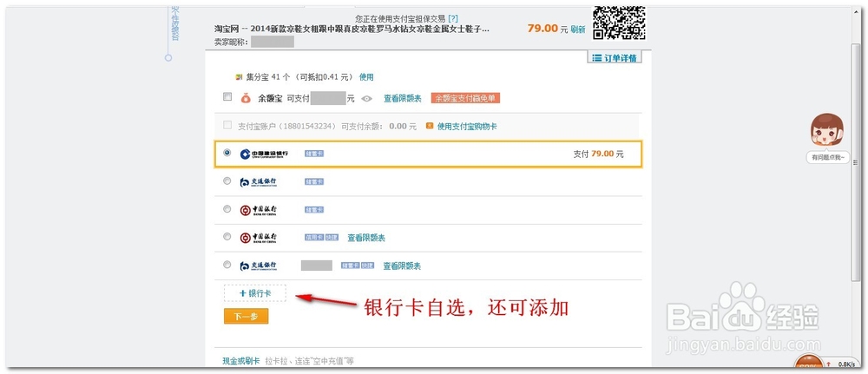The height and width of the screenshot is (374, 868).
Task: Click 使用支付宝购物卡 link
Action: click(x=467, y=126)
